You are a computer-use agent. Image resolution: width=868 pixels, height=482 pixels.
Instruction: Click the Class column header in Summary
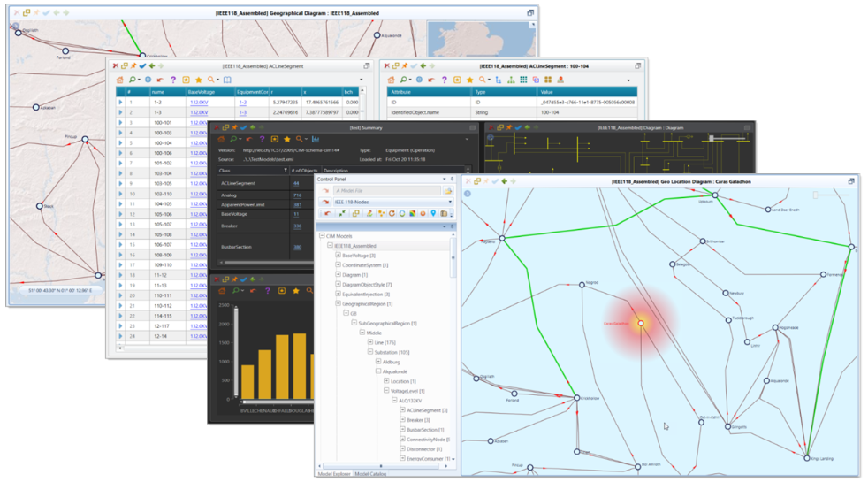(x=254, y=170)
